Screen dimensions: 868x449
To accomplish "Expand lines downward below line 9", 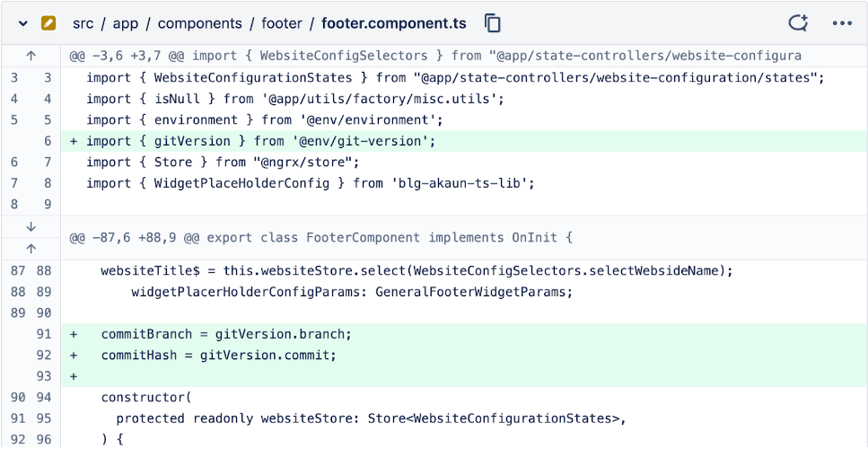I will click(31, 227).
